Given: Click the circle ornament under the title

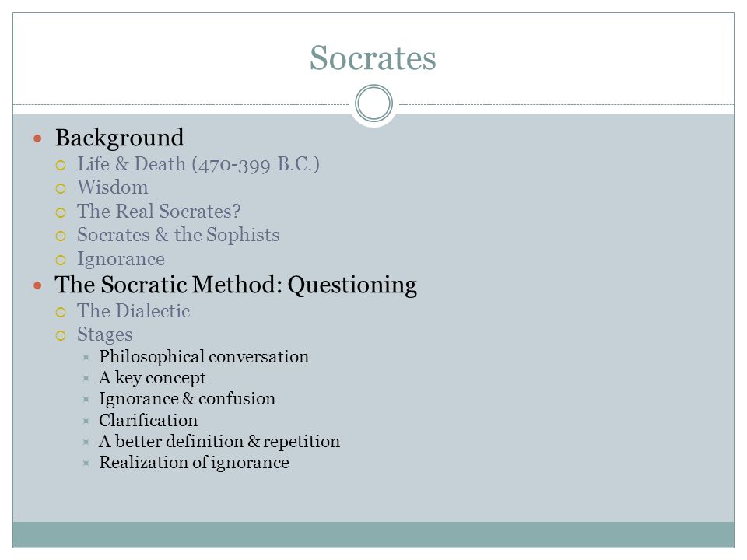Looking at the screenshot, I should click(x=374, y=103).
